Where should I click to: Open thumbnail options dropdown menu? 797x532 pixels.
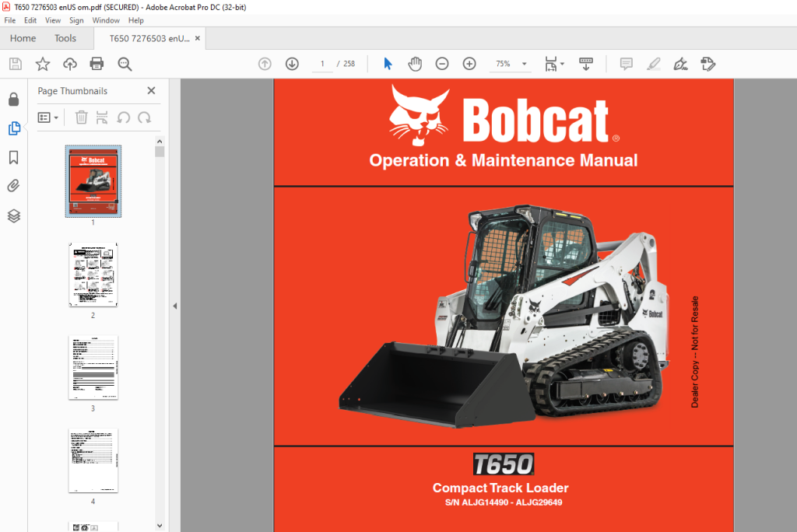(47, 117)
